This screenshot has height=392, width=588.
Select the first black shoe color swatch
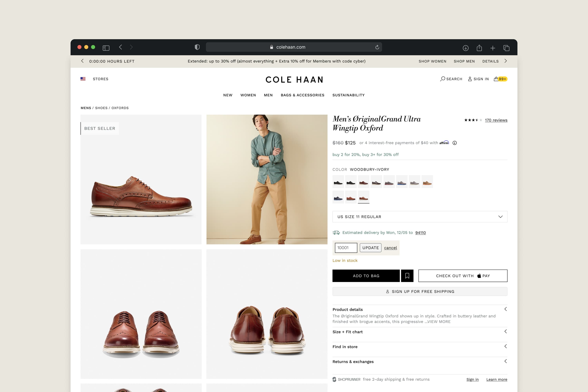(x=338, y=182)
